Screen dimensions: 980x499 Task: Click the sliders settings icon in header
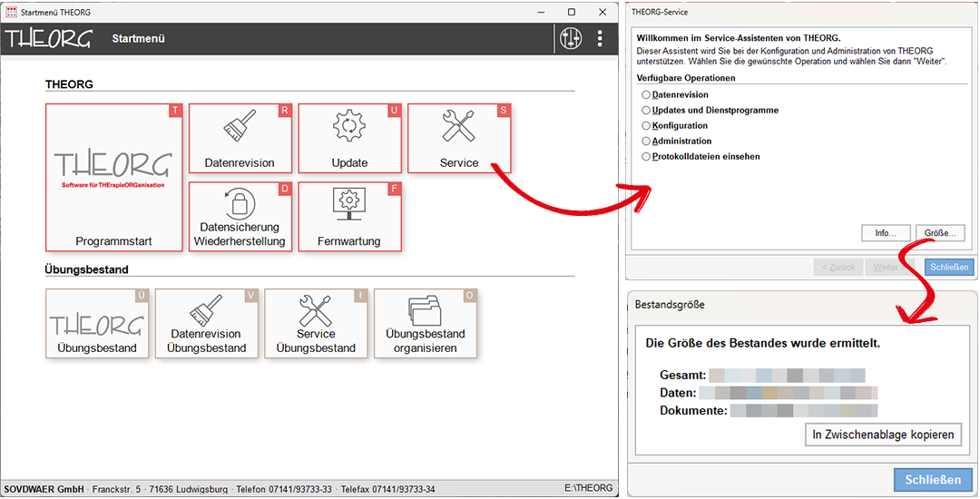571,39
